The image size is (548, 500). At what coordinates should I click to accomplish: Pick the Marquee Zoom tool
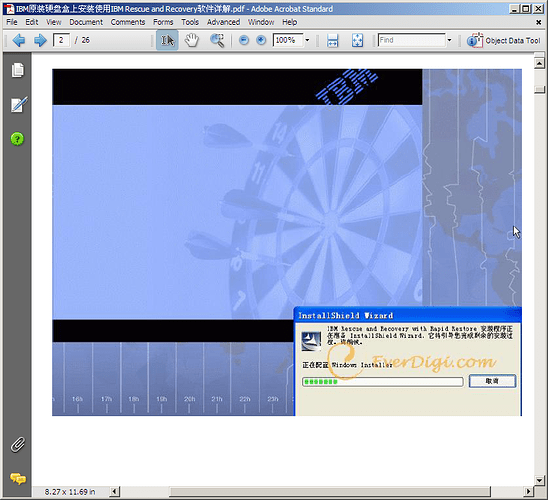(217, 40)
